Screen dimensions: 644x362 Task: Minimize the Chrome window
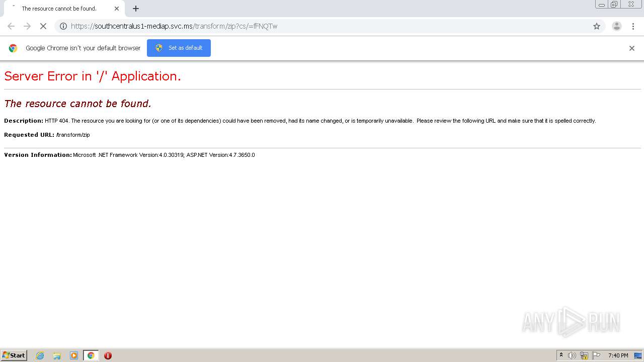(602, 5)
